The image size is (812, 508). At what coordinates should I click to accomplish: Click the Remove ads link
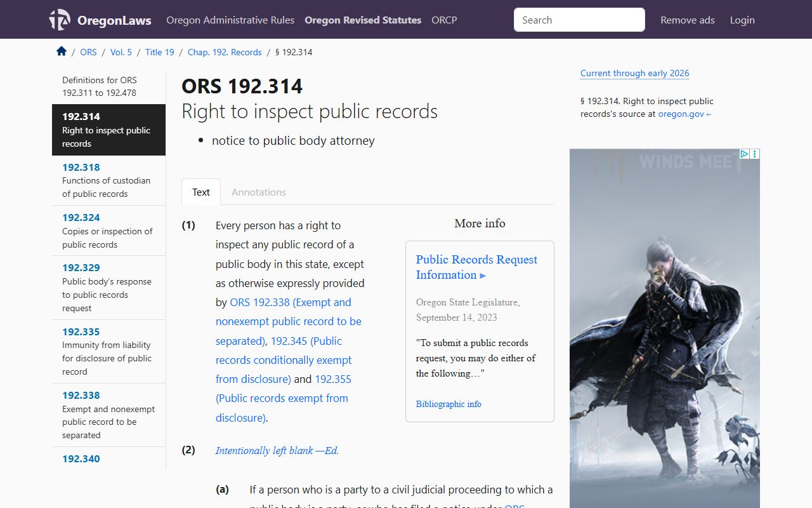(x=688, y=20)
